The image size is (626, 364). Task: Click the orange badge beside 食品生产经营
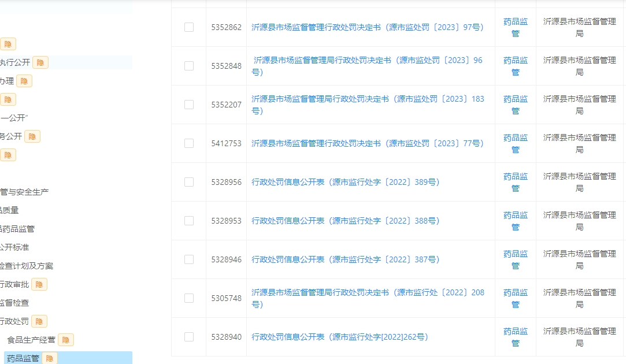click(65, 340)
